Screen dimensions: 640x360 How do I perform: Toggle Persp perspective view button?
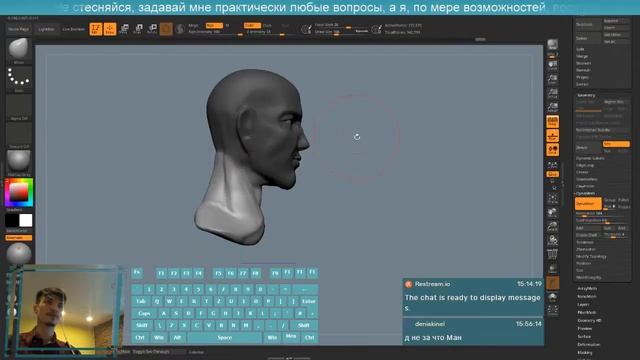(x=553, y=122)
